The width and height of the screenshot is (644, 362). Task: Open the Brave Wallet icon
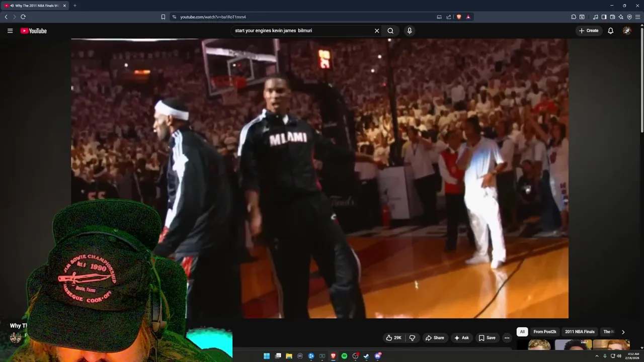tap(612, 17)
